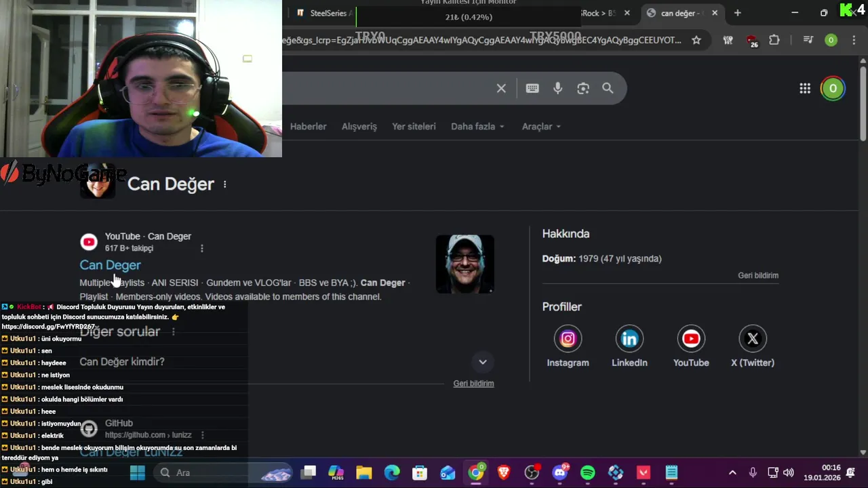Open the Chrome extensions puzzle icon
Image resolution: width=868 pixels, height=488 pixels.
pyautogui.click(x=774, y=40)
